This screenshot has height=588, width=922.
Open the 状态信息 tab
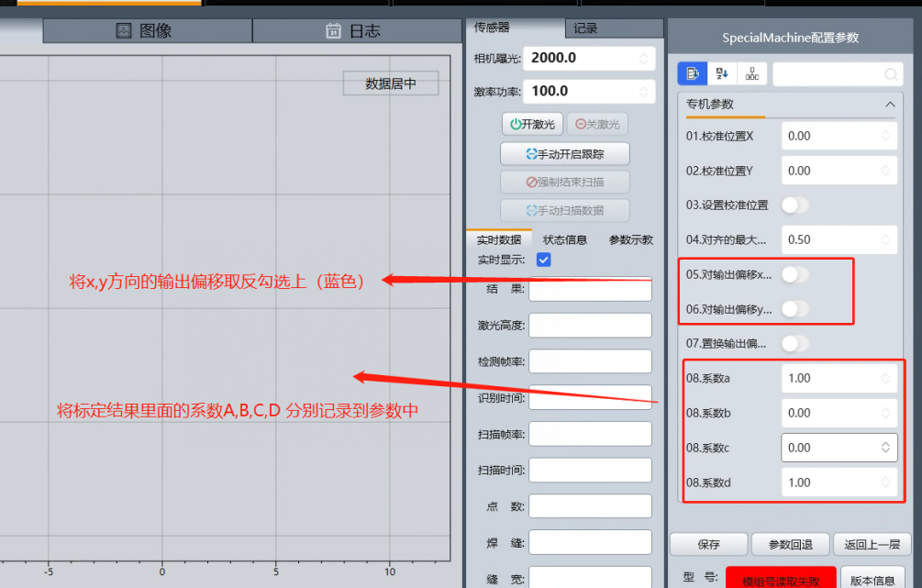tap(564, 239)
